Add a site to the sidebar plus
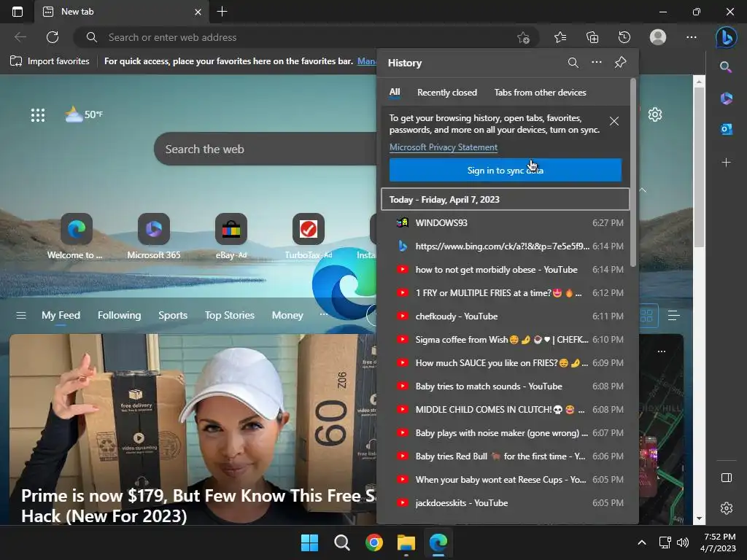 [x=726, y=163]
